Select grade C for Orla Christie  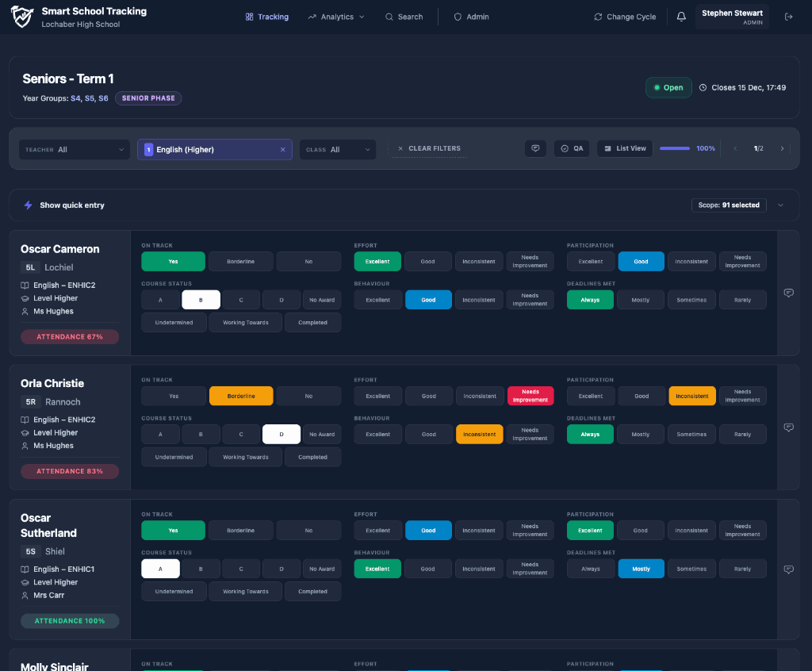(x=241, y=435)
